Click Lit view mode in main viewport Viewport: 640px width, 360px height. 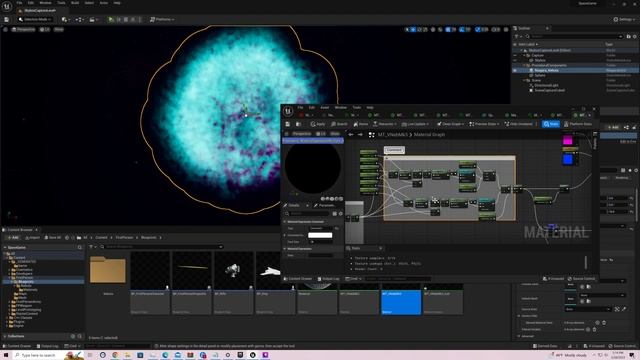[44, 29]
